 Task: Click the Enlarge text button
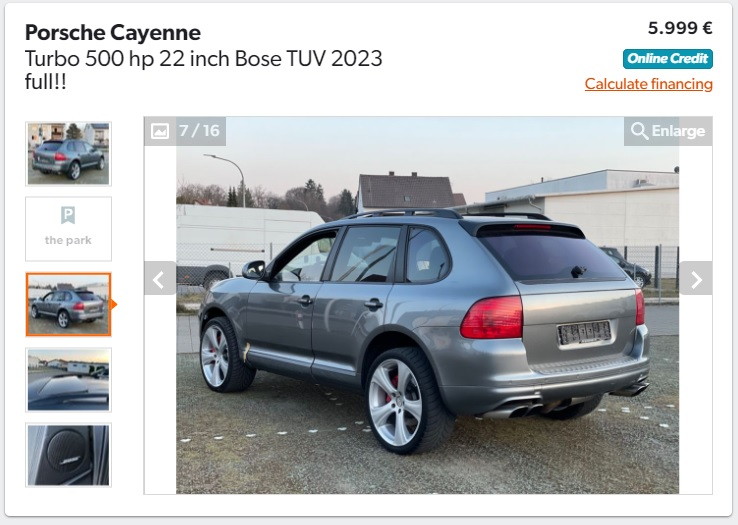(x=678, y=131)
